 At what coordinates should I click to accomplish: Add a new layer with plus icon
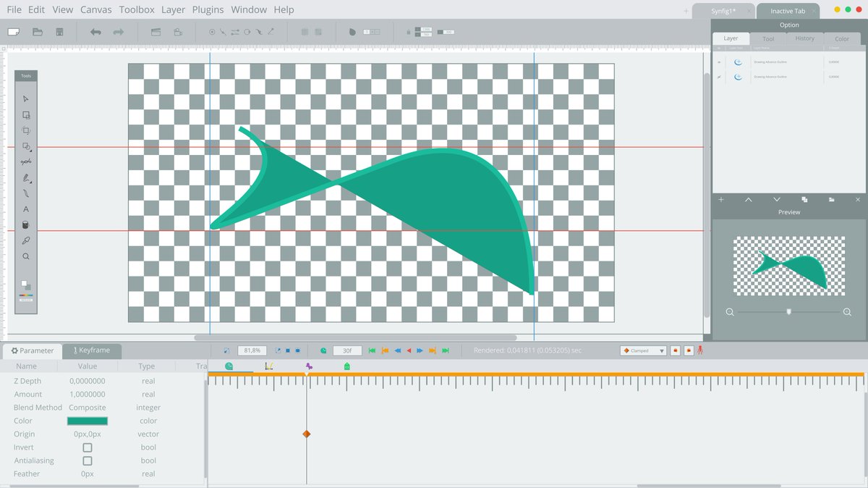click(x=720, y=199)
